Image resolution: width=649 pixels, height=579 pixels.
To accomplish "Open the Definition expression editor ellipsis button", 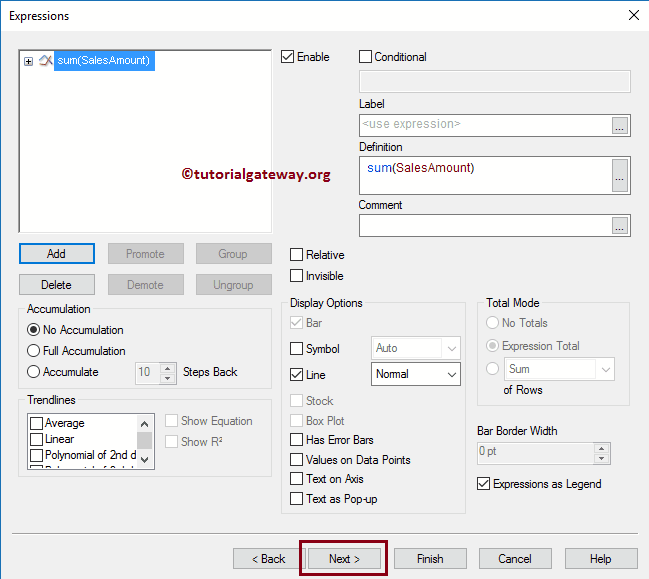I will pos(620,175).
